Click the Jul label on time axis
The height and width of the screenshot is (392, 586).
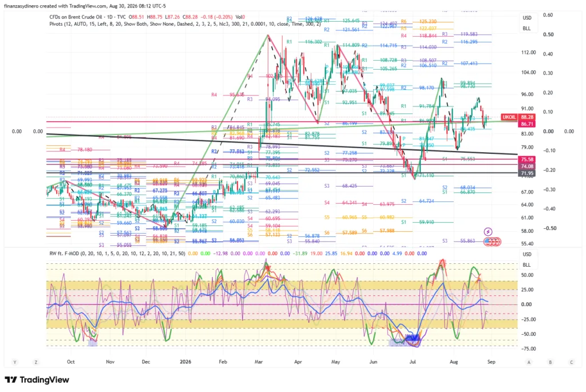tap(413, 362)
